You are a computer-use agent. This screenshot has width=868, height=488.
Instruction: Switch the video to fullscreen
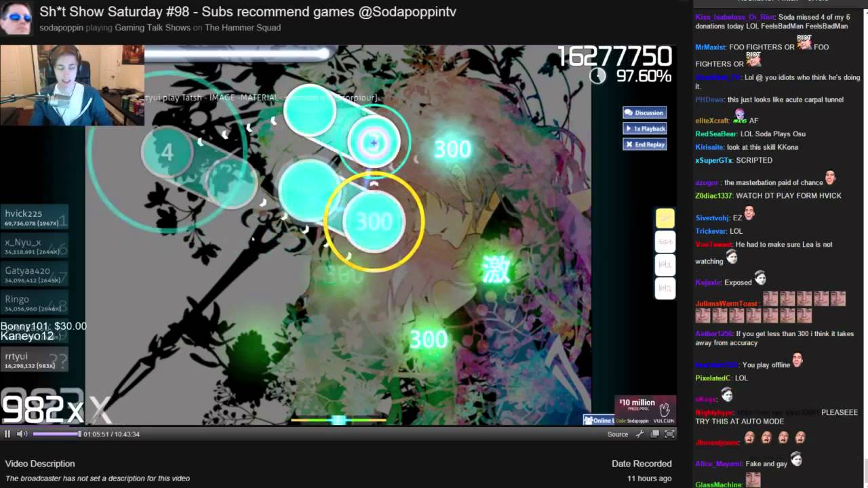tap(669, 434)
